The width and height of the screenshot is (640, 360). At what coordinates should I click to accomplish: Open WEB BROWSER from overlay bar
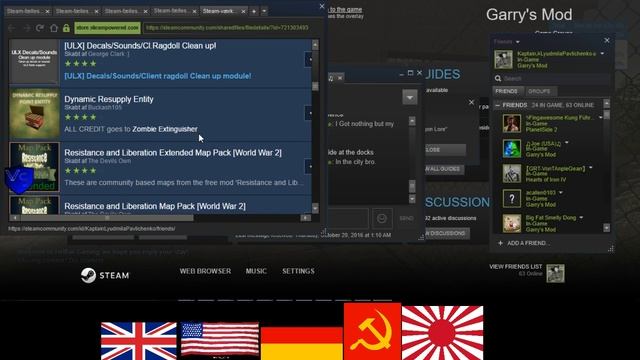point(205,271)
